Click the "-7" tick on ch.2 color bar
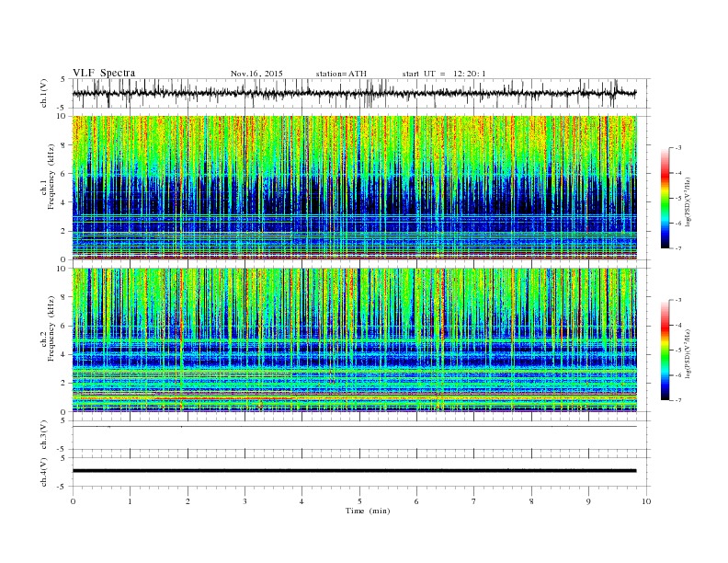Viewport: 728px width, 563px height. tap(678, 400)
